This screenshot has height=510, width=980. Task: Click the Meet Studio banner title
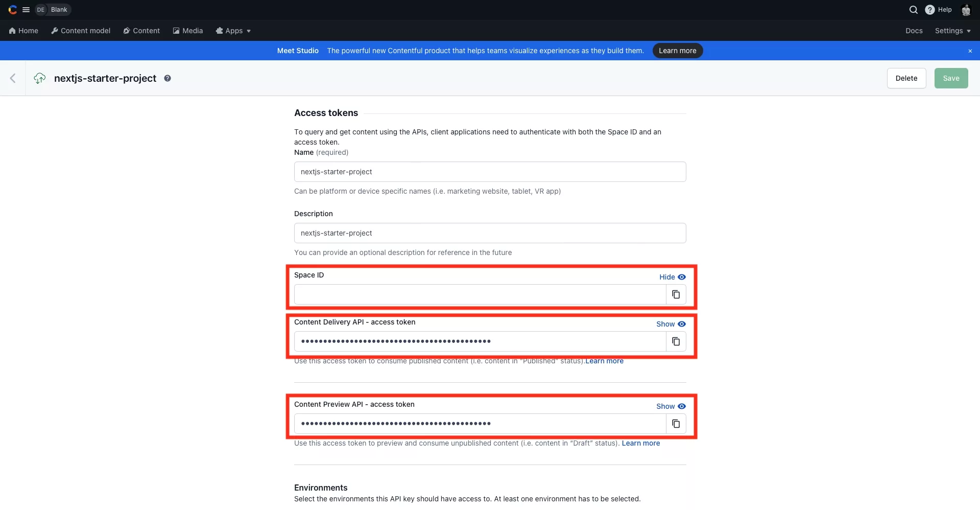coord(298,51)
